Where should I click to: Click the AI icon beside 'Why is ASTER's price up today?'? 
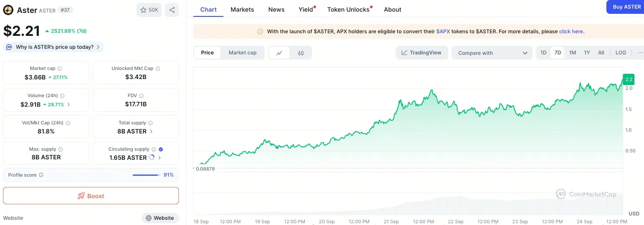coord(9,47)
